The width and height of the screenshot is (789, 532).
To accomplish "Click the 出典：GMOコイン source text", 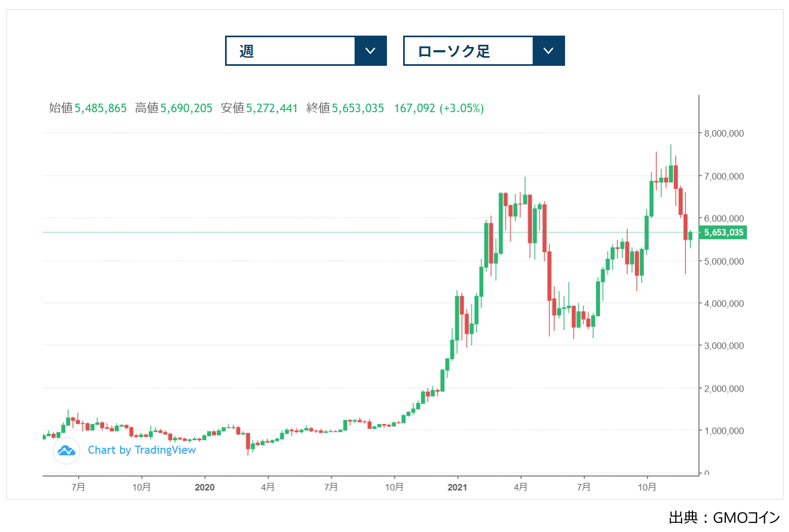I will 723,518.
